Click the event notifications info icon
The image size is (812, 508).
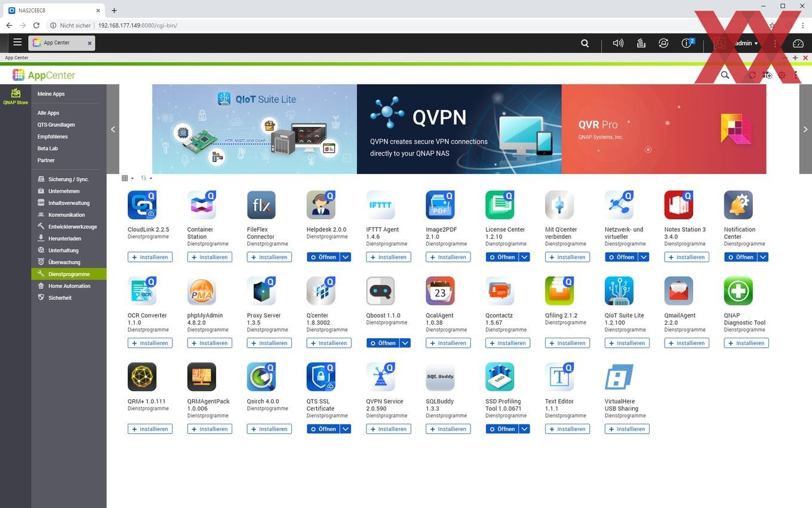[x=687, y=43]
